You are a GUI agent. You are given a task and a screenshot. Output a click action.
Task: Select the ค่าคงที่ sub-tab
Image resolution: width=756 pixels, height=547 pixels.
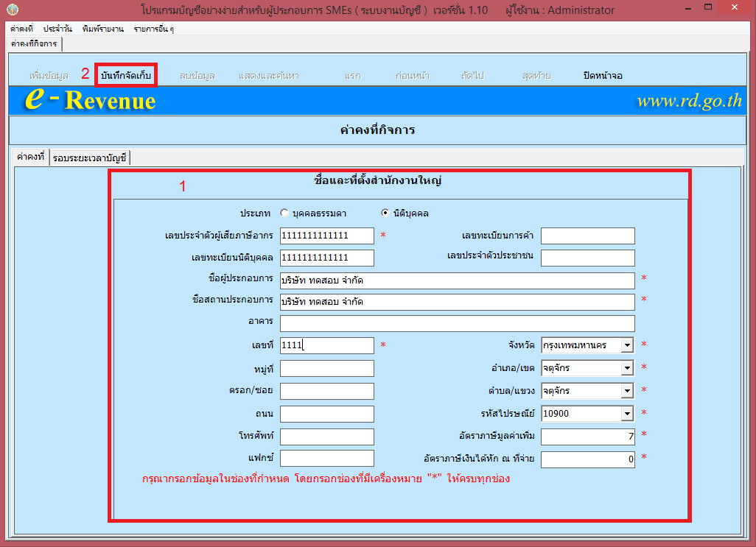30,157
